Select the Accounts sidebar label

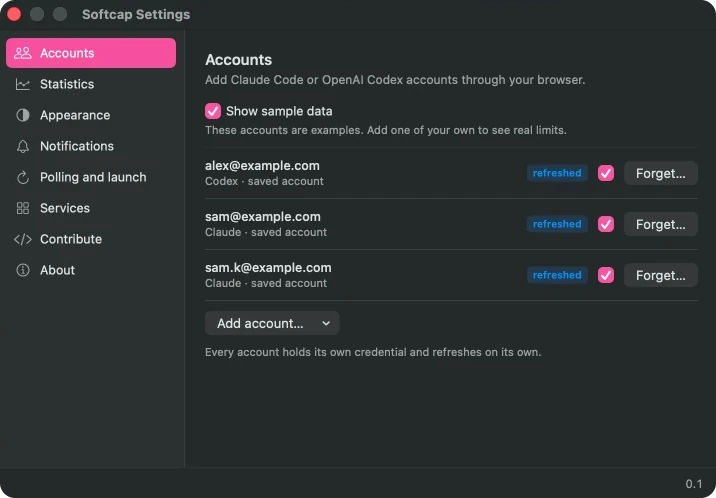tap(67, 53)
